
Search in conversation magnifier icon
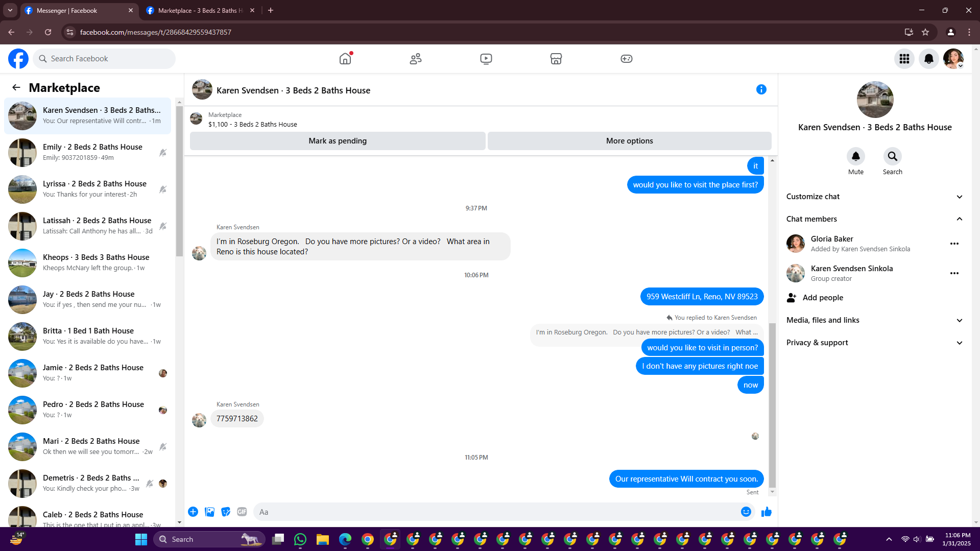pos(893,156)
